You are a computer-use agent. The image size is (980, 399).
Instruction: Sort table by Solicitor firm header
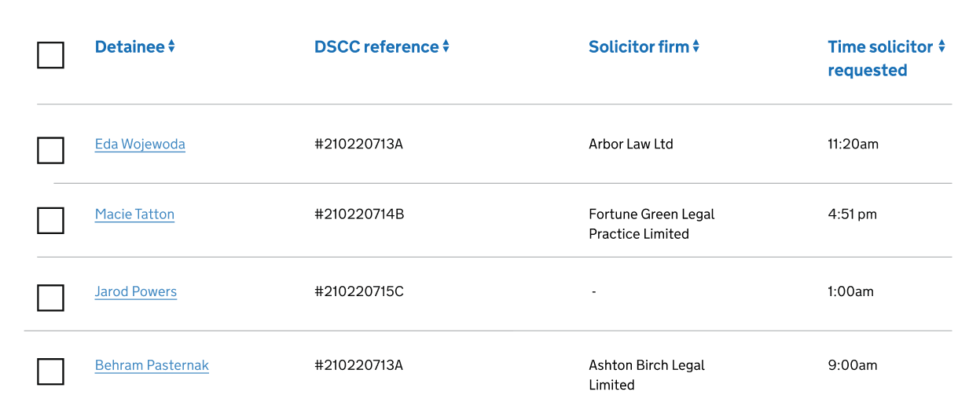coord(639,47)
